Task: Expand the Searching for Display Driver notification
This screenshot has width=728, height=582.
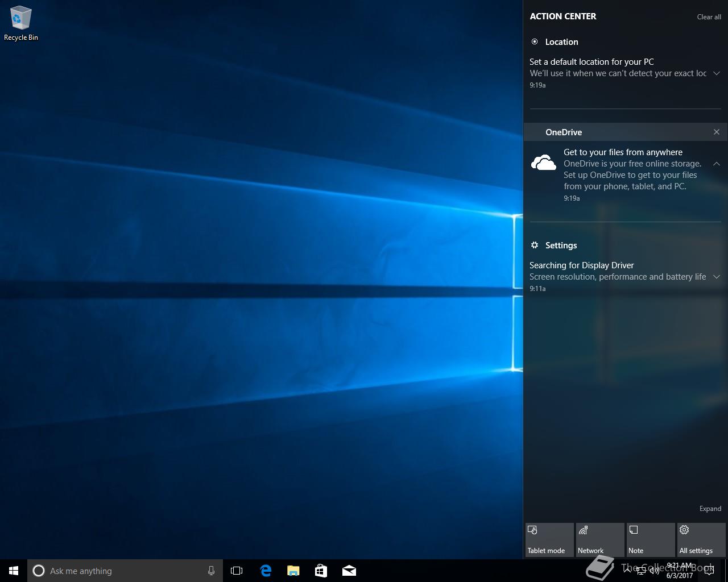Action: (717, 277)
